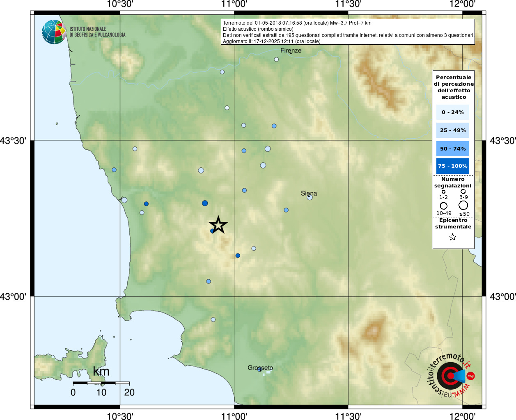The width and height of the screenshot is (516, 420).
Task: Click the INGV globe logo
Action: pos(54,32)
